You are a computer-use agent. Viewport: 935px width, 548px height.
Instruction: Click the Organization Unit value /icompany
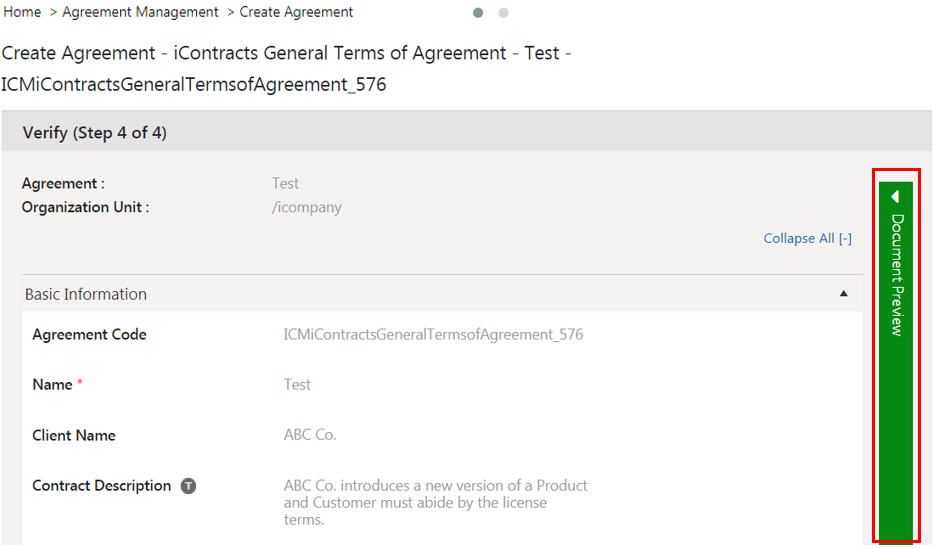click(x=307, y=207)
